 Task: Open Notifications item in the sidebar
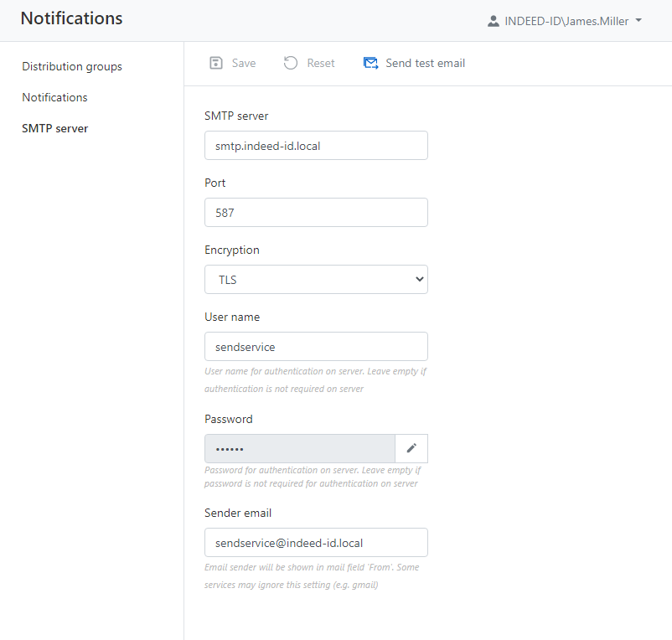click(54, 97)
